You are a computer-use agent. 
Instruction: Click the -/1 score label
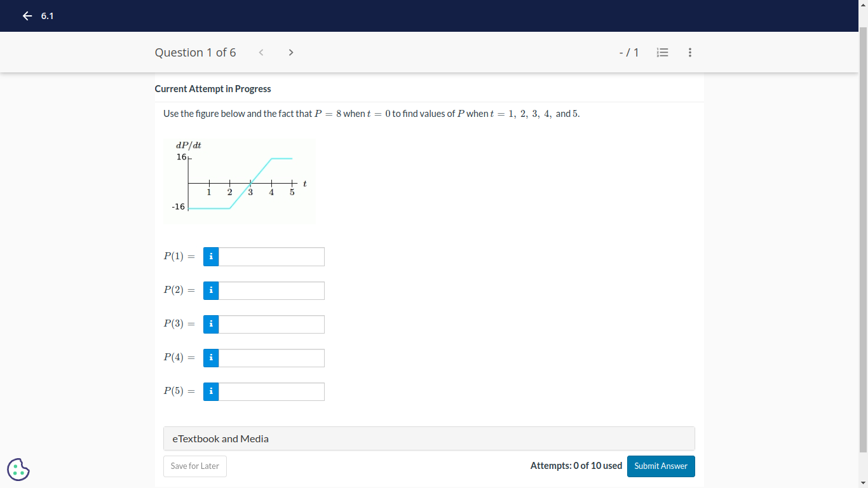pos(629,52)
